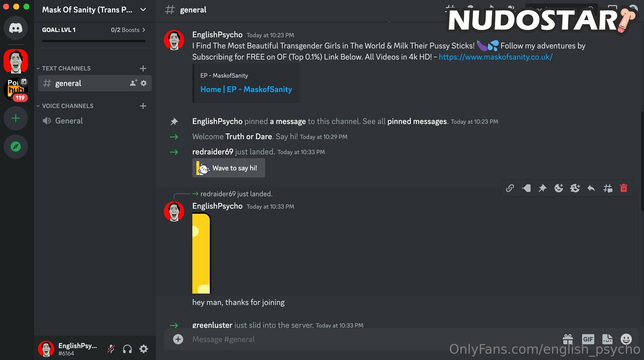Open Discord home direct messages icon
This screenshot has height=360, width=644.
click(16, 28)
